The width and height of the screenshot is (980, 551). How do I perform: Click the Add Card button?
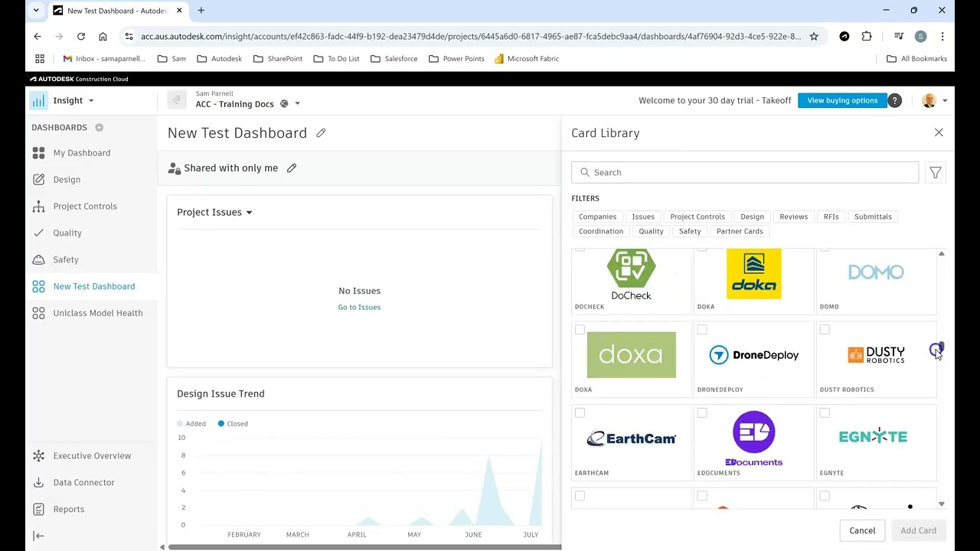pos(918,530)
